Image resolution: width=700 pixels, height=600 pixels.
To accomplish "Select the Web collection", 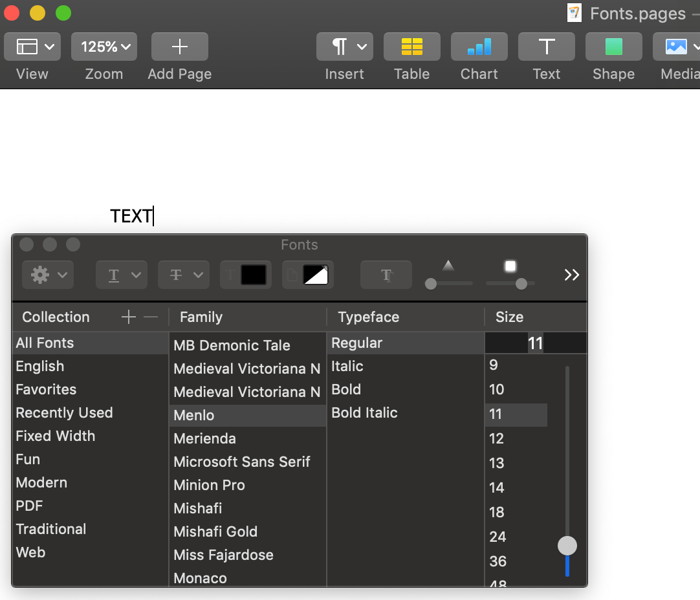I will tap(90, 552).
